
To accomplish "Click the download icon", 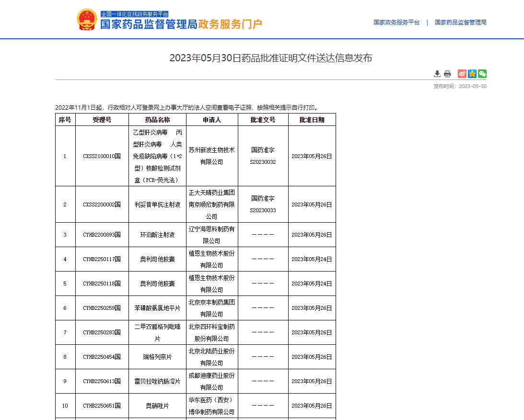I will (x=437, y=74).
